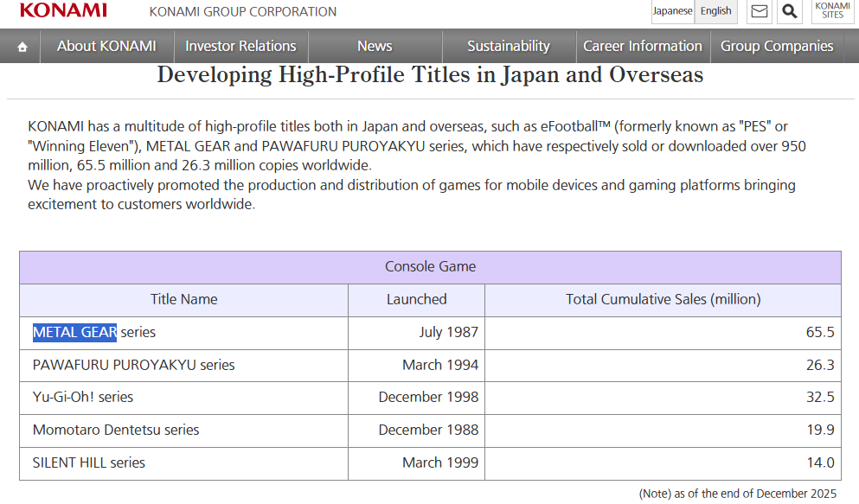Click the Total Cumulative Sales column header
The image size is (859, 504).
[x=663, y=299]
